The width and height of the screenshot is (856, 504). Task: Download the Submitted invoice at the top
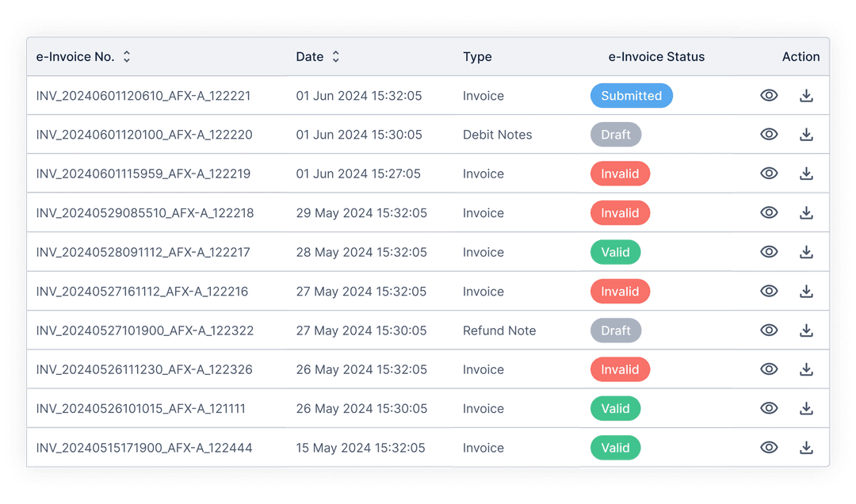(806, 95)
